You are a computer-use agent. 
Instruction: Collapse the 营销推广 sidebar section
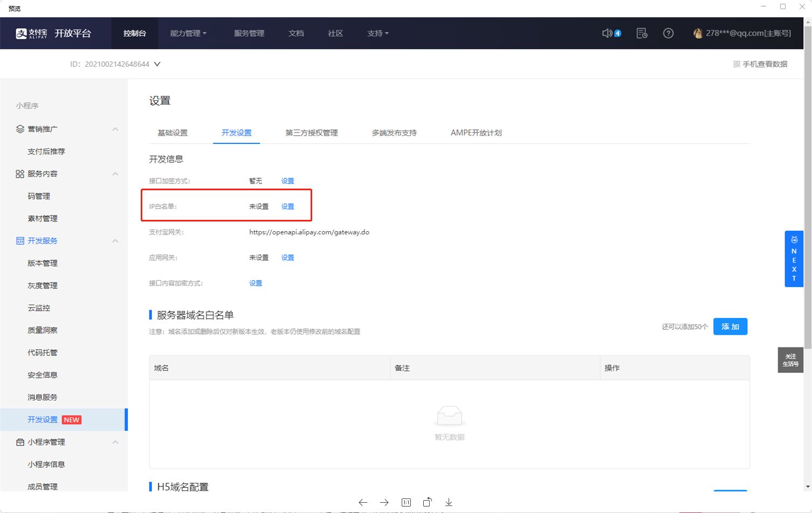(115, 129)
